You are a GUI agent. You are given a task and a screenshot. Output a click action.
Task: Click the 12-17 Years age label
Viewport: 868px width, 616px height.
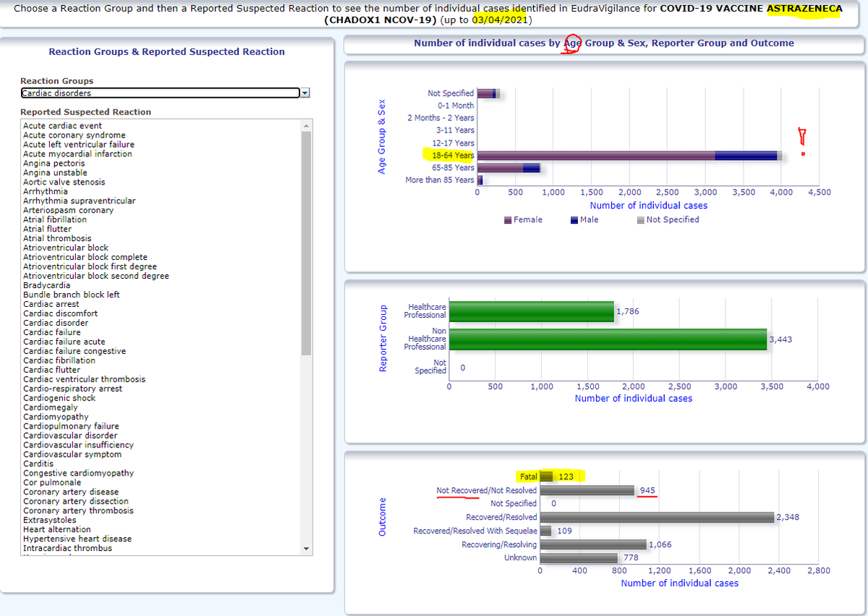point(453,143)
